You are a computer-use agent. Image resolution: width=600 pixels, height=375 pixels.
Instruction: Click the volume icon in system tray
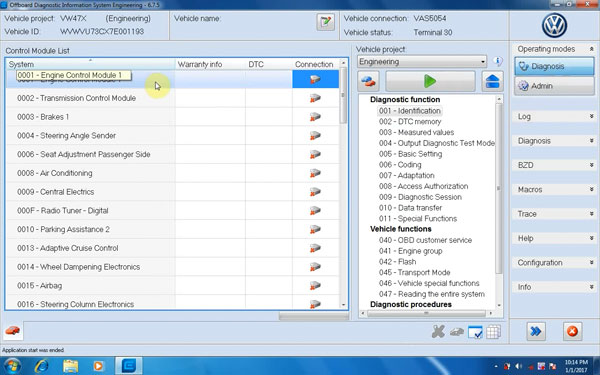click(x=518, y=367)
